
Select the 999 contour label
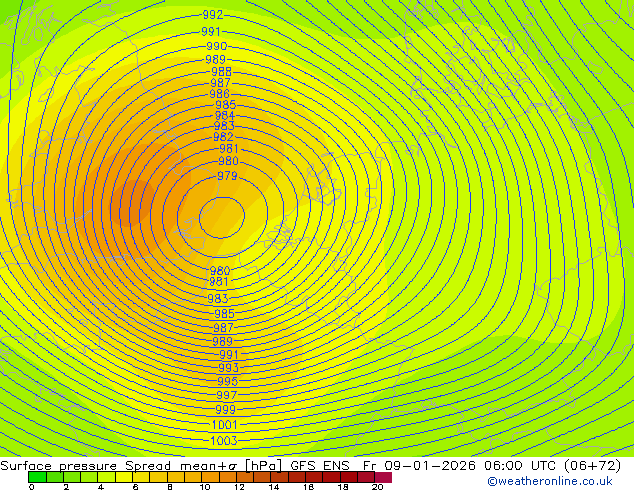coord(225,410)
